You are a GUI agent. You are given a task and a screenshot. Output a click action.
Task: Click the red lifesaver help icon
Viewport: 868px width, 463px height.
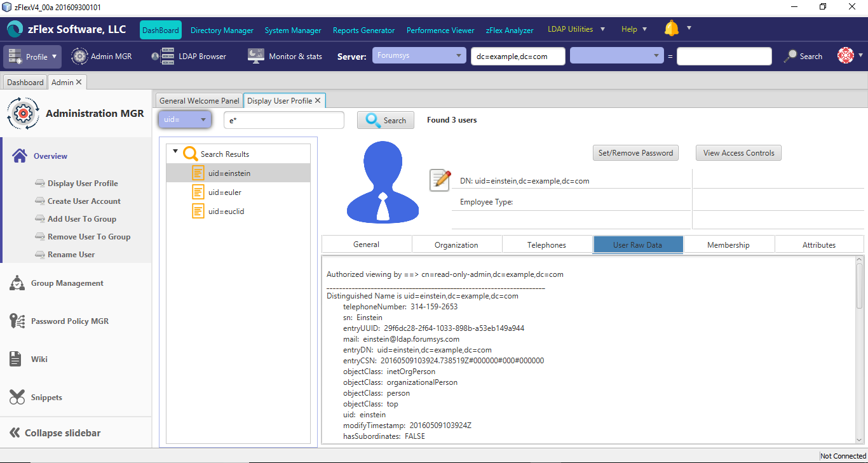(846, 56)
